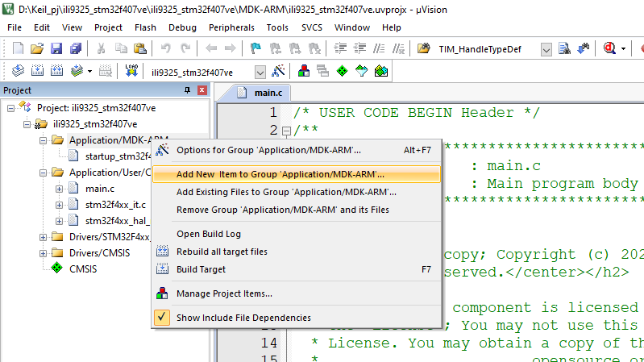The image size is (644, 362).
Task: Choose Add Existing Files to Group
Action: tap(296, 192)
